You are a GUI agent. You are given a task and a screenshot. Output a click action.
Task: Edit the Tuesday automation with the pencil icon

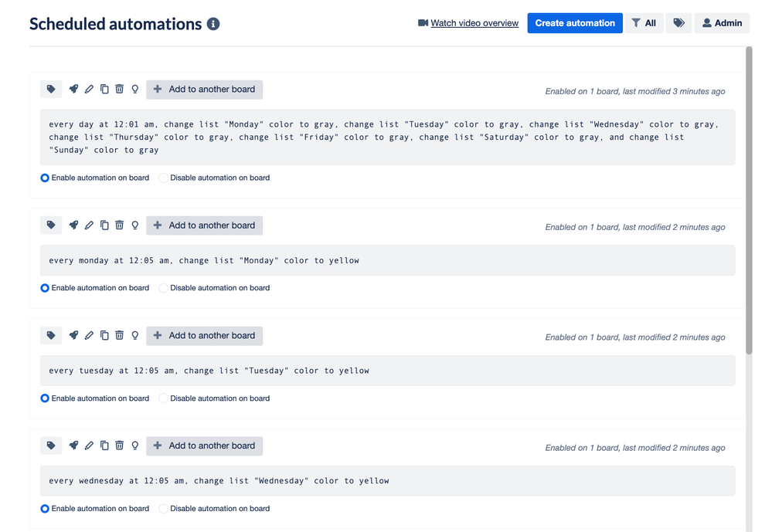[89, 335]
